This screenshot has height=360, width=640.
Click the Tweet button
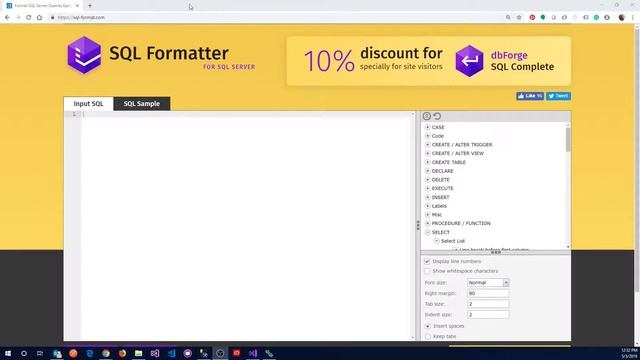click(558, 96)
